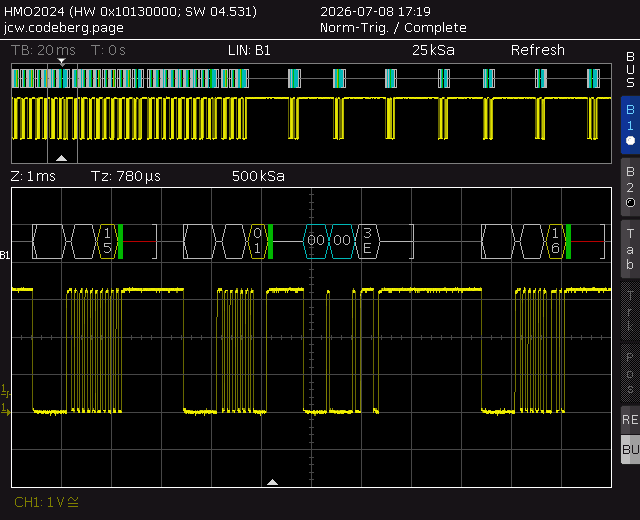Select decoded LIN identifier 15

click(x=107, y=241)
